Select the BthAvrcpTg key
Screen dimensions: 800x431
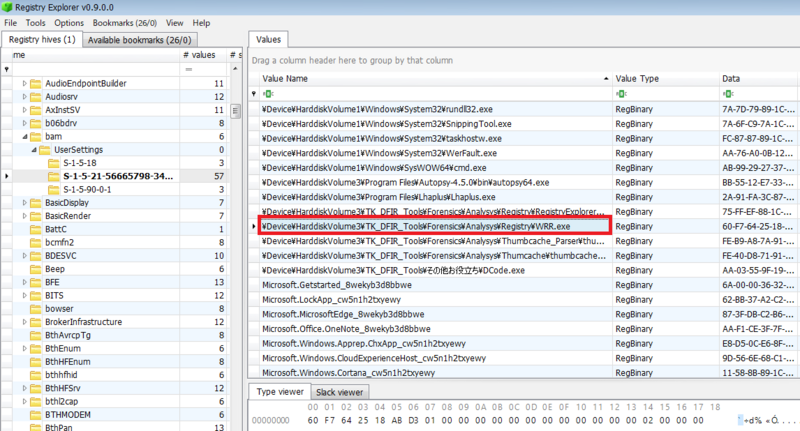68,335
